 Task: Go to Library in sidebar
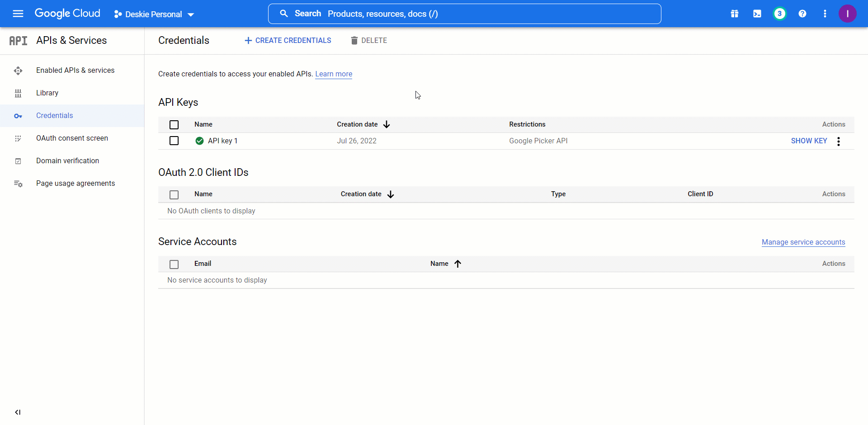[x=47, y=93]
